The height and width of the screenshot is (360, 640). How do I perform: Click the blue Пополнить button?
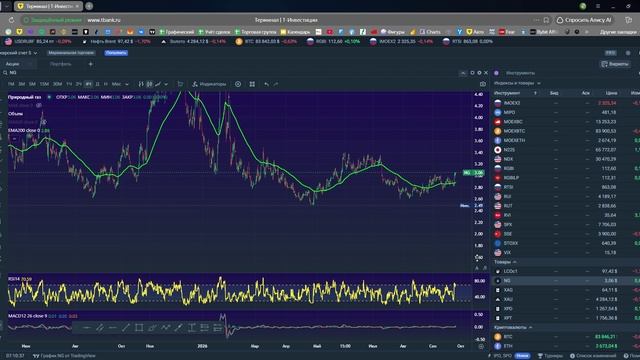click(x=116, y=53)
